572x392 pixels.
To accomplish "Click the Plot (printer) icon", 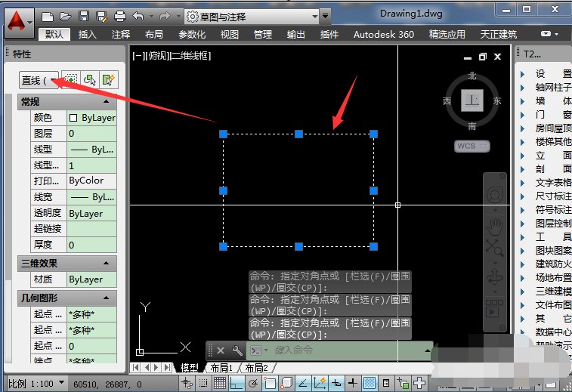I will coord(120,15).
